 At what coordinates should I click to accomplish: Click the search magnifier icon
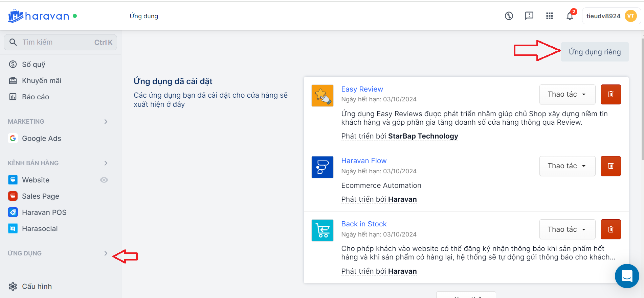pos(13,42)
